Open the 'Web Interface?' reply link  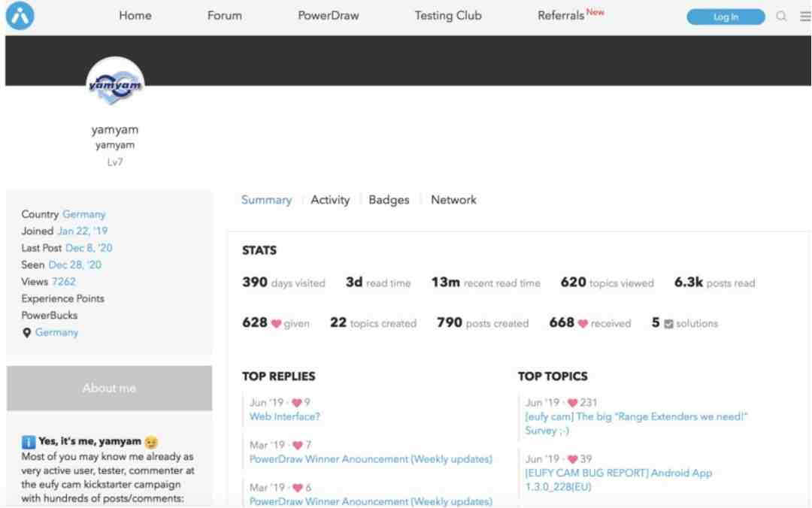click(285, 416)
